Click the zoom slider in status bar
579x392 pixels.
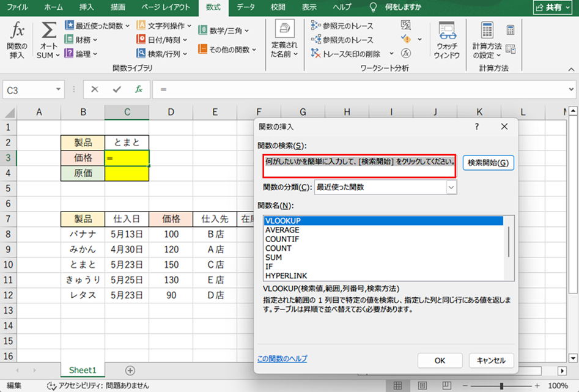[501, 386]
